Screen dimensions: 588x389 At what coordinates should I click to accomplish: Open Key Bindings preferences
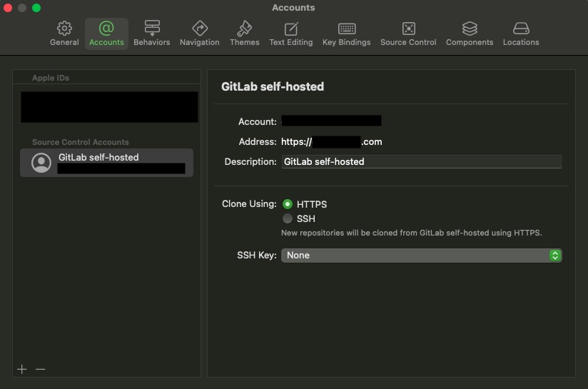(x=346, y=33)
